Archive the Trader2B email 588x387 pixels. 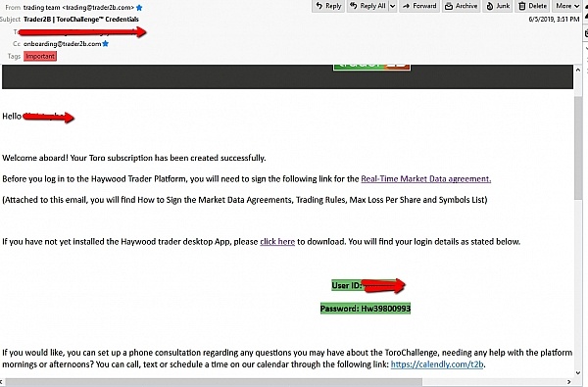coord(461,6)
